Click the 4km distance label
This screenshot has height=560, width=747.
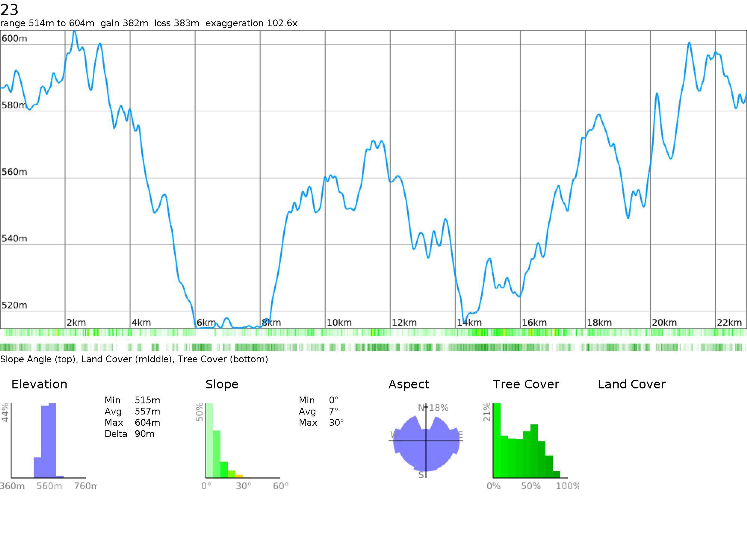click(141, 322)
